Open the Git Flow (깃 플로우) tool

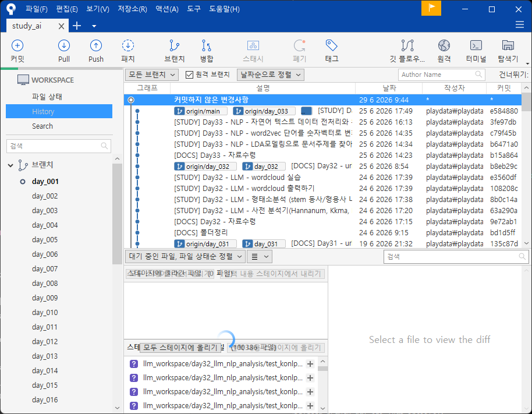point(407,45)
